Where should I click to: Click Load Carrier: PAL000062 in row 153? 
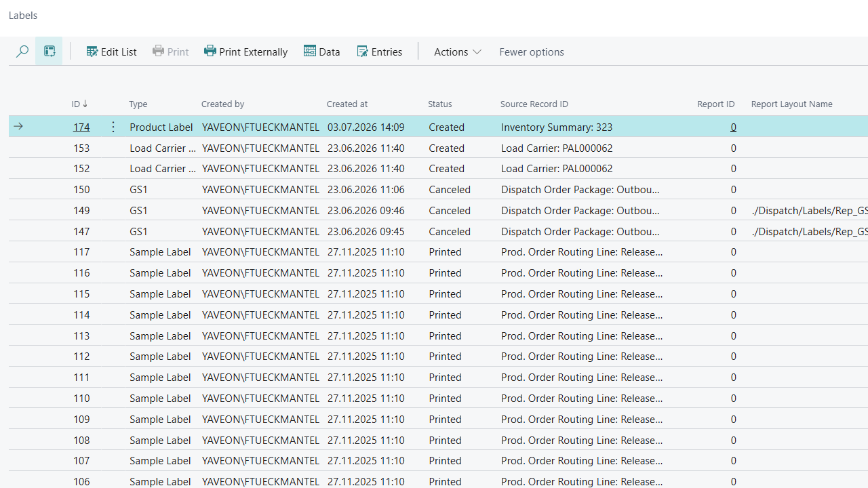(x=557, y=148)
